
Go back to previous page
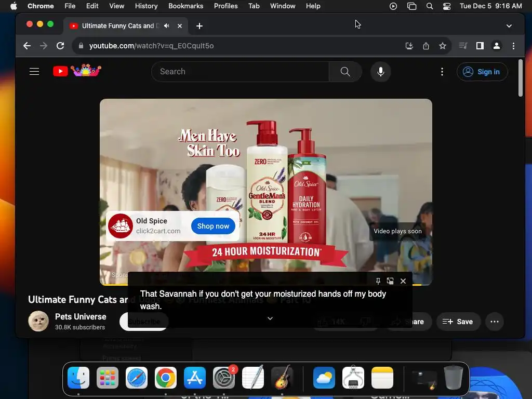(27, 46)
